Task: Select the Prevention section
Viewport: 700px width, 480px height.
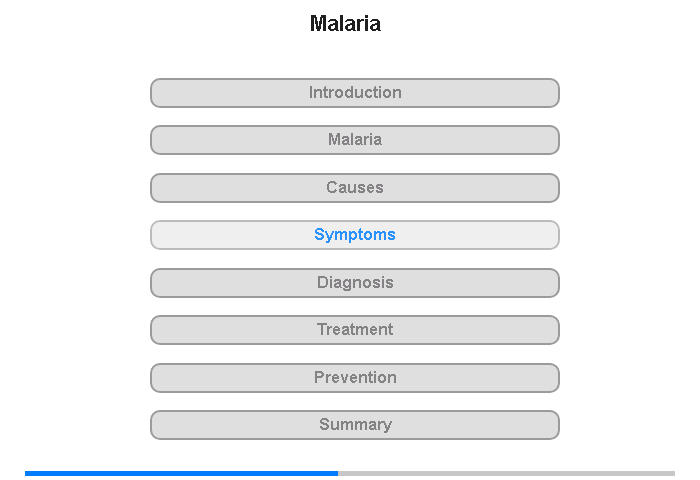Action: (355, 378)
